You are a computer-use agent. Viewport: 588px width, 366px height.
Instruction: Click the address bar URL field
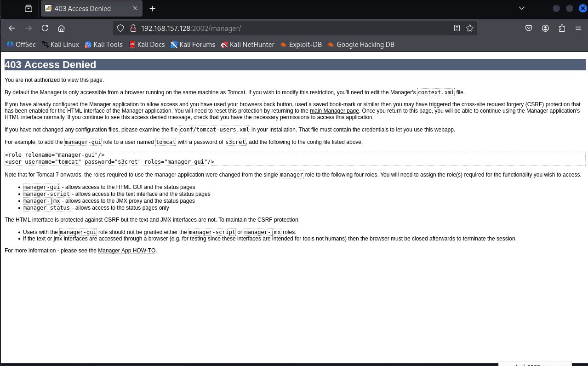[x=294, y=28]
